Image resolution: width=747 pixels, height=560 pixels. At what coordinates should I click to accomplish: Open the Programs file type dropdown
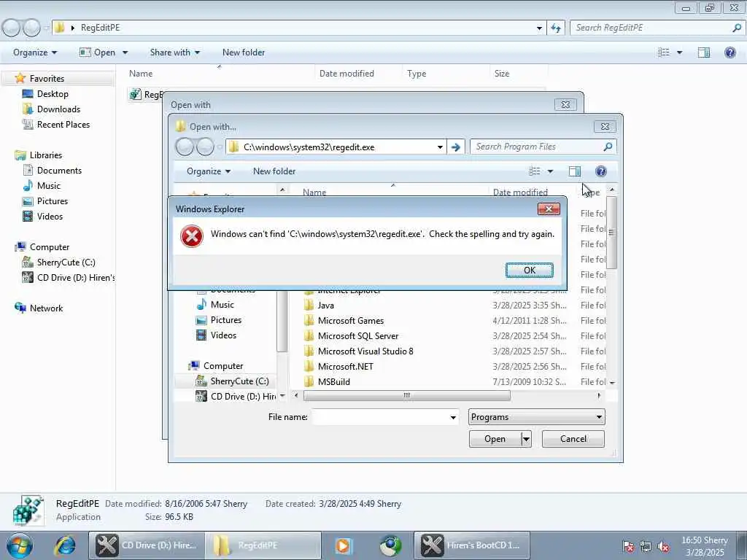point(536,416)
